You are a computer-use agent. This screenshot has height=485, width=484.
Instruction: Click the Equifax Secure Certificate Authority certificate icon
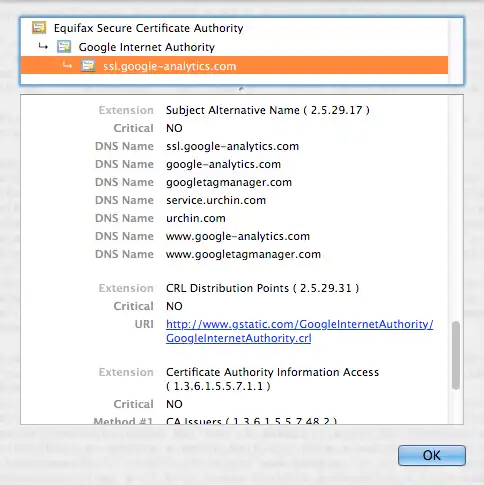(39, 27)
